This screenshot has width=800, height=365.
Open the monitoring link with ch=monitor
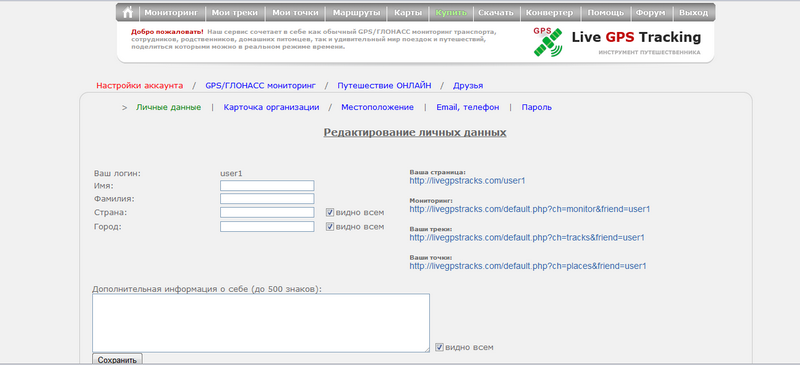coord(530,209)
